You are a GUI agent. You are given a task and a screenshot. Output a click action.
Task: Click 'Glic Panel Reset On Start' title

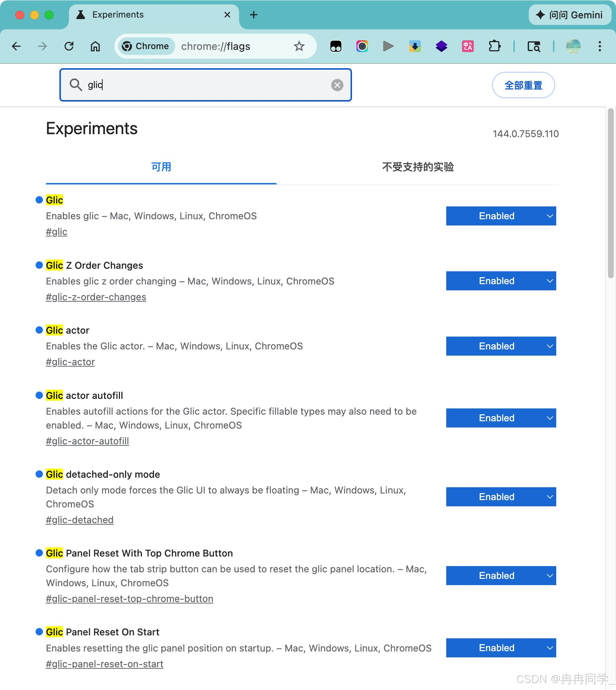(102, 632)
